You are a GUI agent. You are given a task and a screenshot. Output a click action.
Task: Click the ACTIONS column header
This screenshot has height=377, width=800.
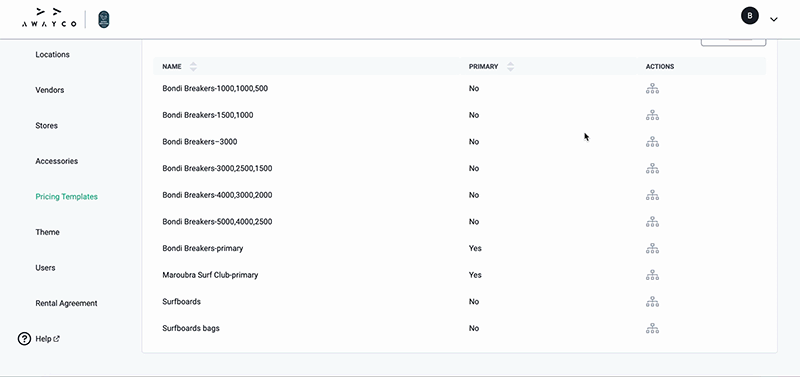click(x=660, y=66)
